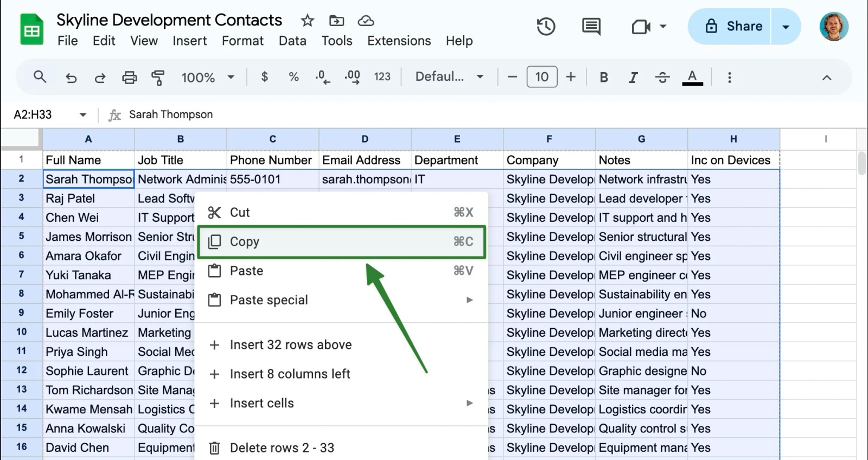The width and height of the screenshot is (868, 460).
Task: Open the font family Default dropdown
Action: (449, 76)
